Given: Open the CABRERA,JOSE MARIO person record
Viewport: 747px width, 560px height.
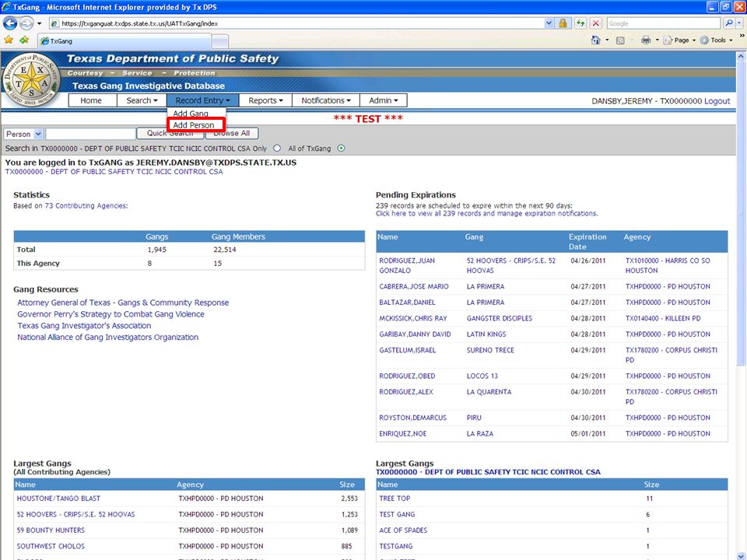Looking at the screenshot, I should tap(413, 287).
